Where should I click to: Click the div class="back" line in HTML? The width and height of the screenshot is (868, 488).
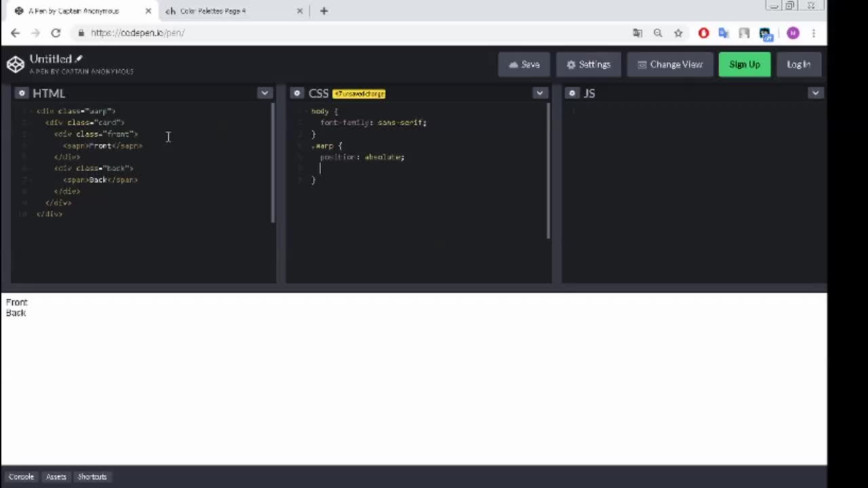(x=94, y=168)
